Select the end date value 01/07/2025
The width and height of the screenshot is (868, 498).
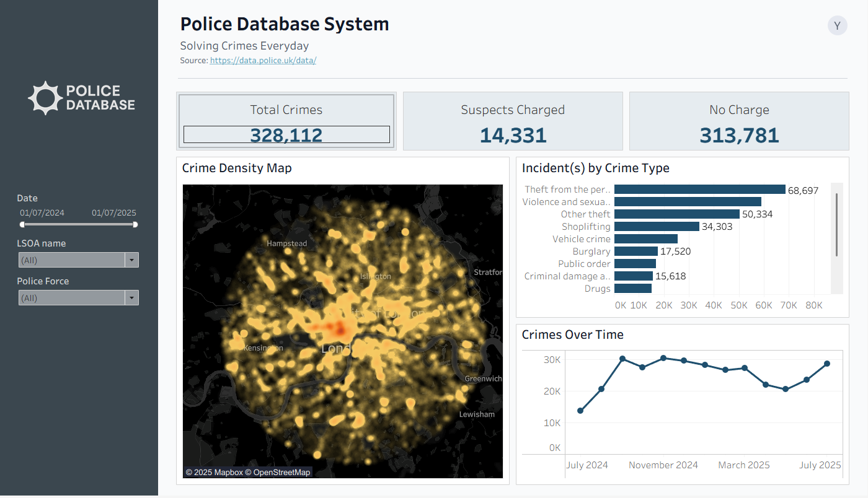(114, 212)
